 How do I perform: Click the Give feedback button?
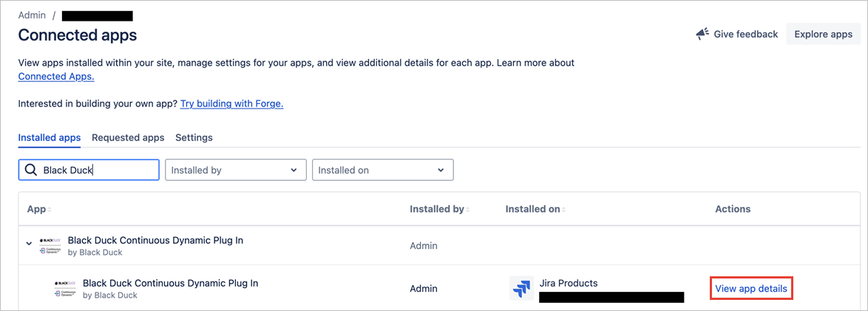point(737,34)
